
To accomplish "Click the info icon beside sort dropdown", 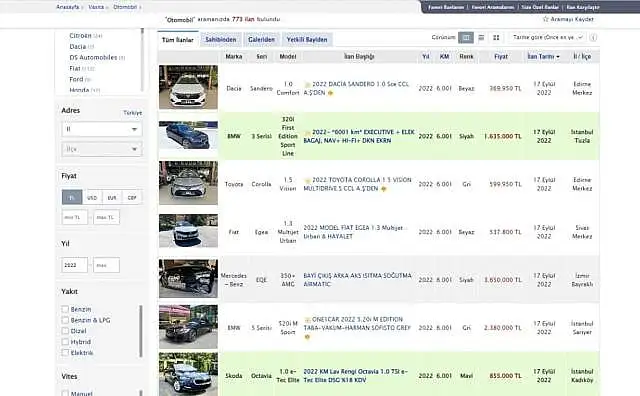I will [593, 38].
